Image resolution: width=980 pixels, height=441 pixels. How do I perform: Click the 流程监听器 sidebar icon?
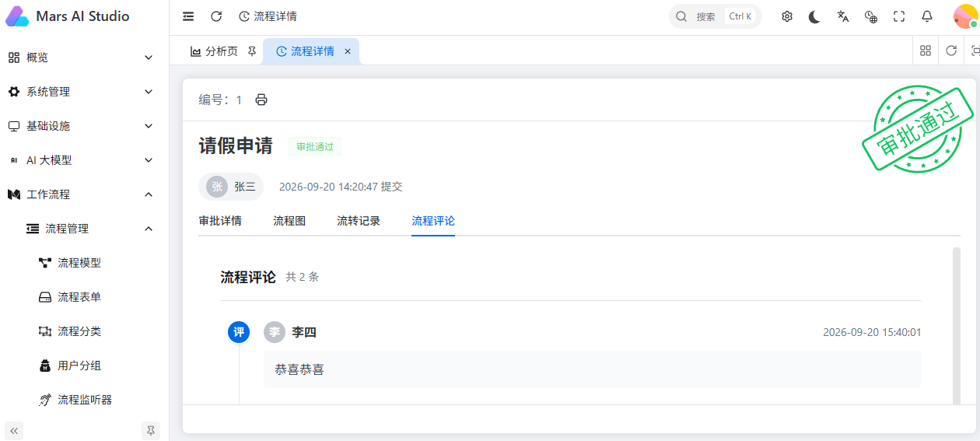(x=45, y=400)
